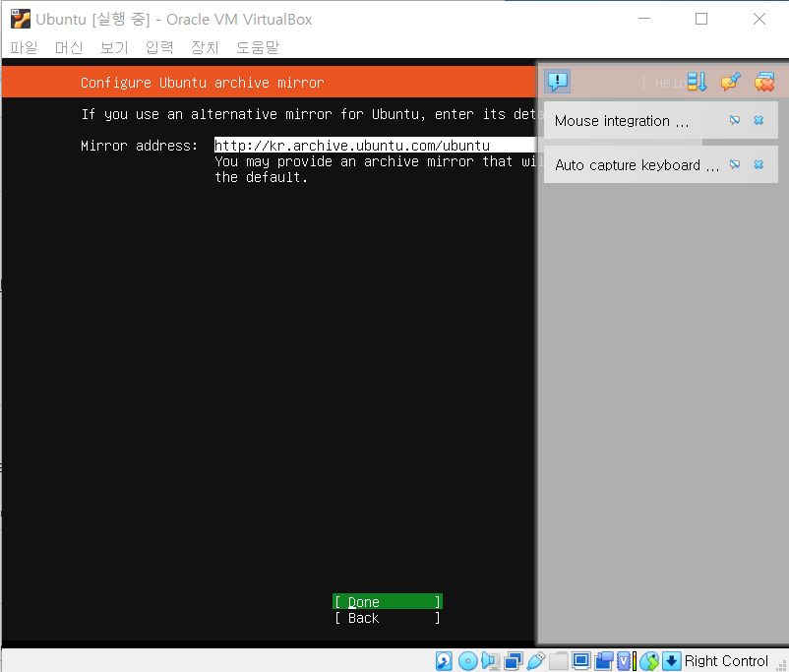This screenshot has width=789, height=672.
Task: Minimize the VirtualBox window
Action: click(x=644, y=19)
